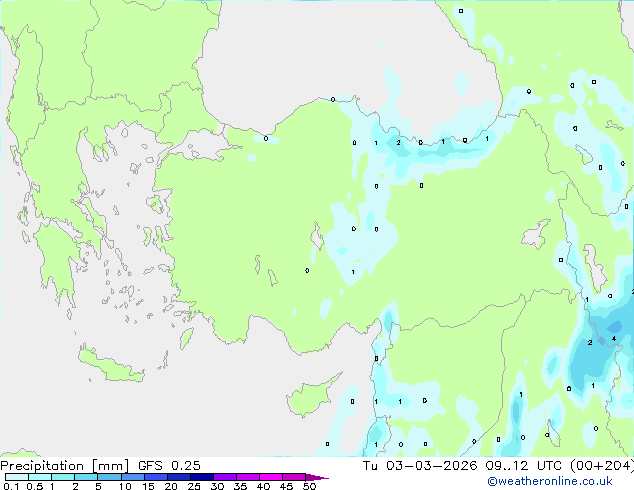Click the '35' legend scale label

pos(240,486)
